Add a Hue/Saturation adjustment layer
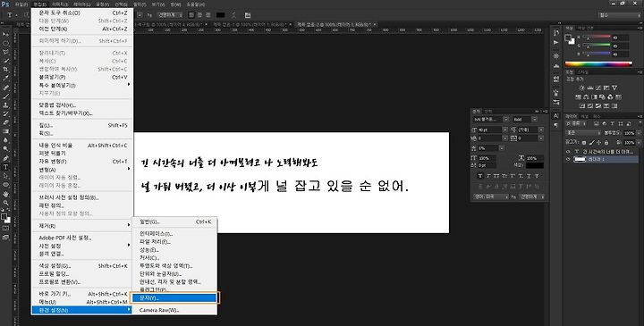Screen dimensions: 644x326 click(579, 97)
